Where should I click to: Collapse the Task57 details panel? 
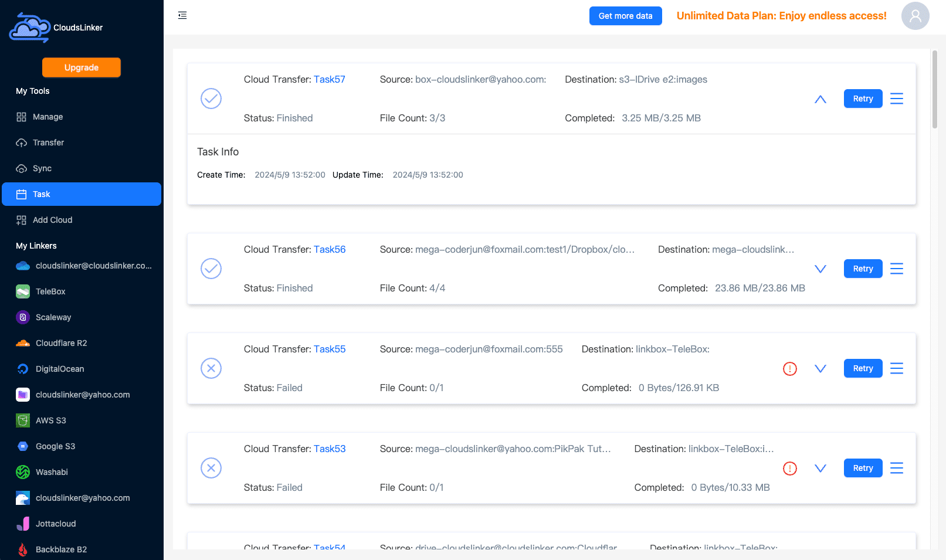(x=820, y=99)
